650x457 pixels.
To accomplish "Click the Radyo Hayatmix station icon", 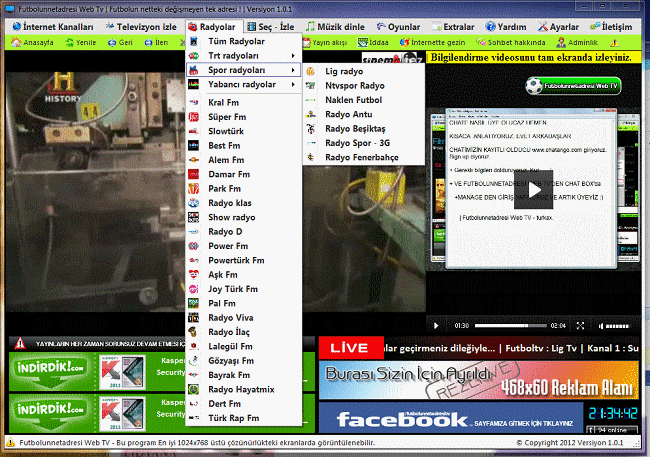I will coord(194,389).
